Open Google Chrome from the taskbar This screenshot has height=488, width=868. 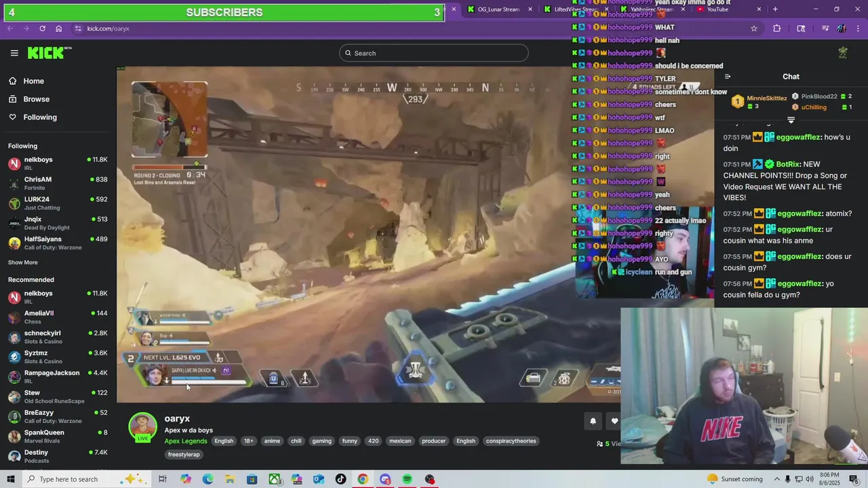(x=363, y=479)
